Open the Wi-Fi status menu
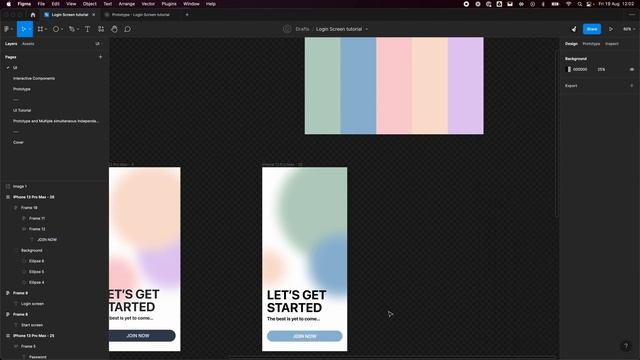This screenshot has width=640, height=360. pos(569,4)
